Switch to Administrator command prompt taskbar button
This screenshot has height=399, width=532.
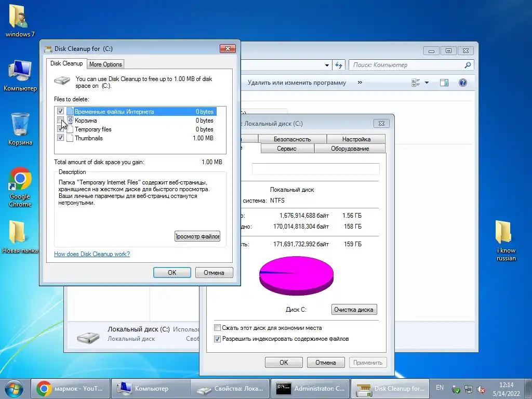pos(310,389)
